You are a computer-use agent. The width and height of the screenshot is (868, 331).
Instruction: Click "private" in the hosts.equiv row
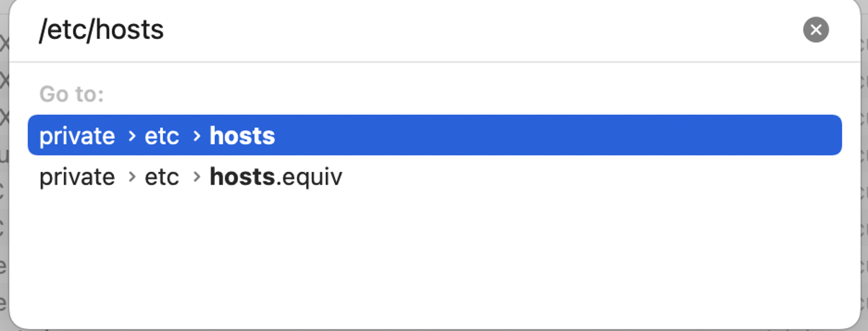tap(77, 177)
